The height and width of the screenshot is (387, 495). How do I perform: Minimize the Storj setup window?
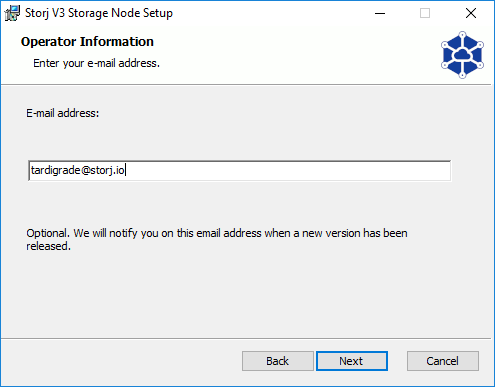point(380,13)
